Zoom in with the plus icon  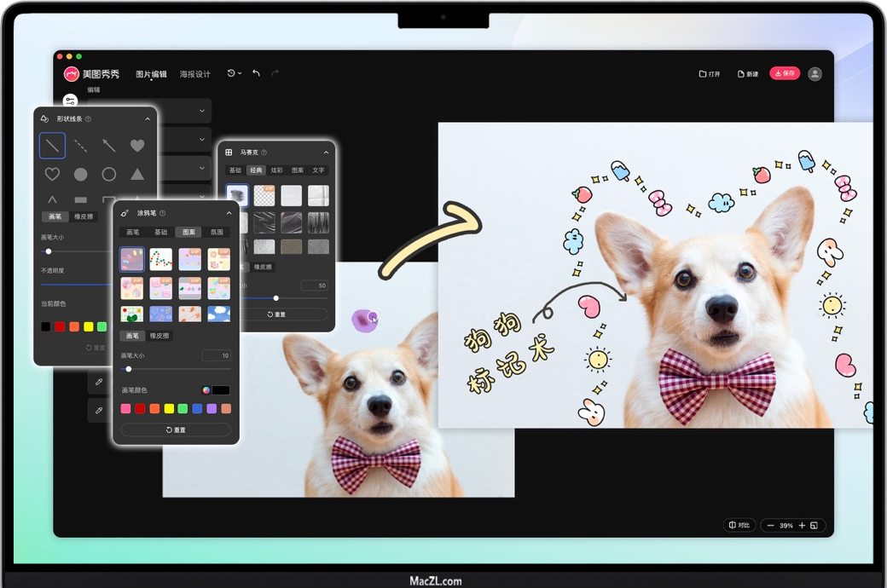(802, 526)
